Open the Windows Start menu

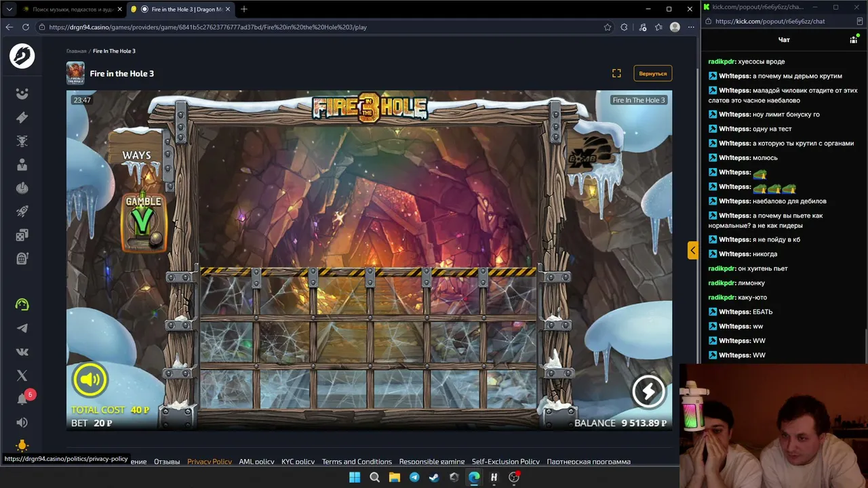[355, 477]
